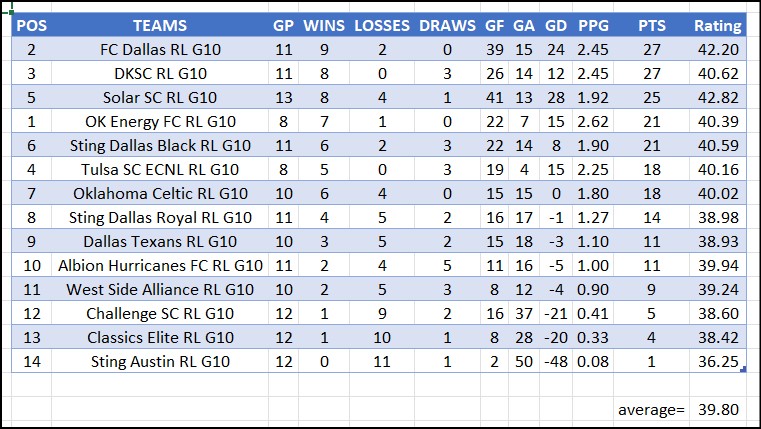Click the Albion Hurricanes FC RL G10 cell
Image resolution: width=761 pixels, height=429 pixels.
coord(159,265)
